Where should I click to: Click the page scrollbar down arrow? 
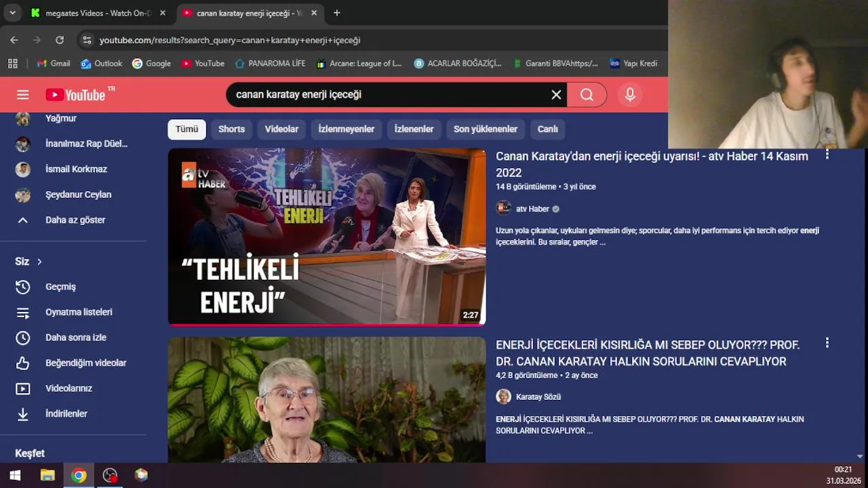tap(860, 457)
